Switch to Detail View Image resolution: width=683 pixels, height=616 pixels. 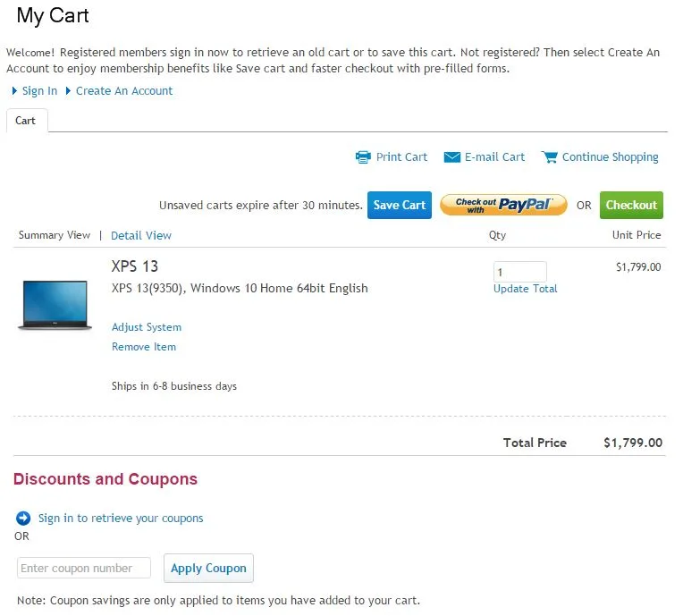tap(141, 236)
